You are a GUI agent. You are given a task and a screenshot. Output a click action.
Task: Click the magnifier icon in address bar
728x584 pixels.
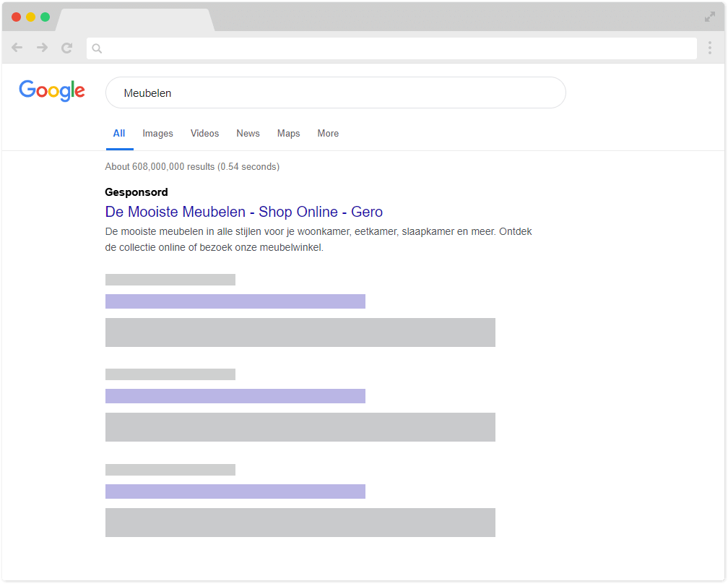tap(97, 48)
